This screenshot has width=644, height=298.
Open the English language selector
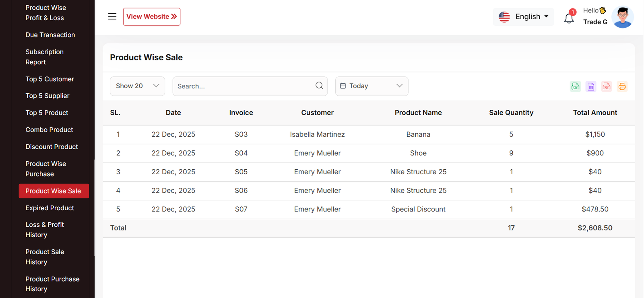click(x=523, y=17)
